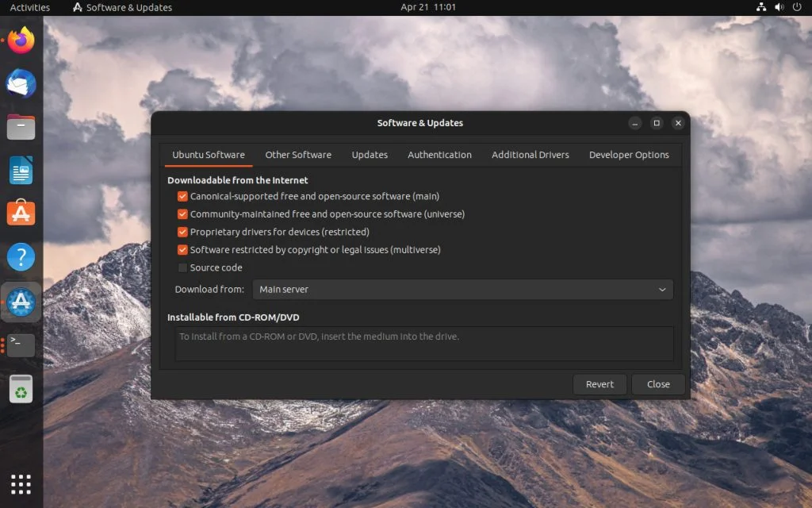Open the calendar by clicking the date
The image size is (812, 508).
click(x=431, y=7)
